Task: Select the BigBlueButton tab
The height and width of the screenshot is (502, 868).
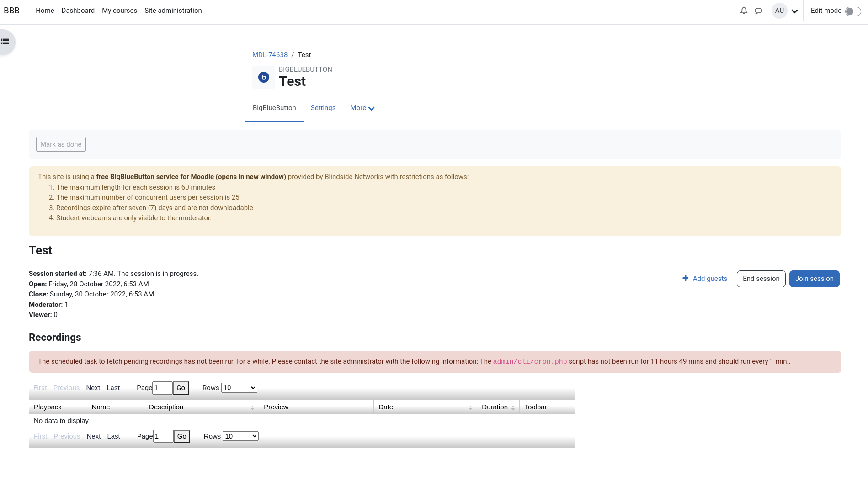Action: [274, 108]
